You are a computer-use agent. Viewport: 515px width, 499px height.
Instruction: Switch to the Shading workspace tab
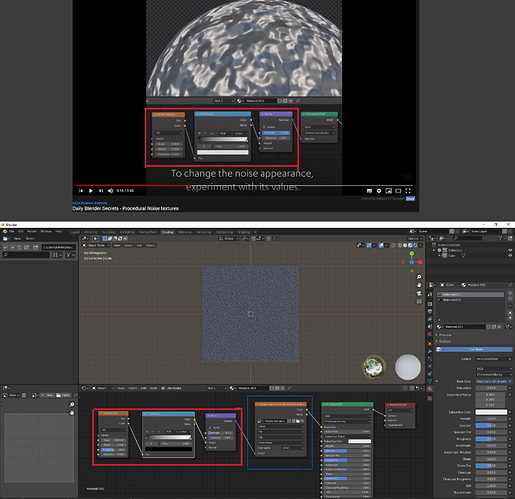(x=167, y=232)
